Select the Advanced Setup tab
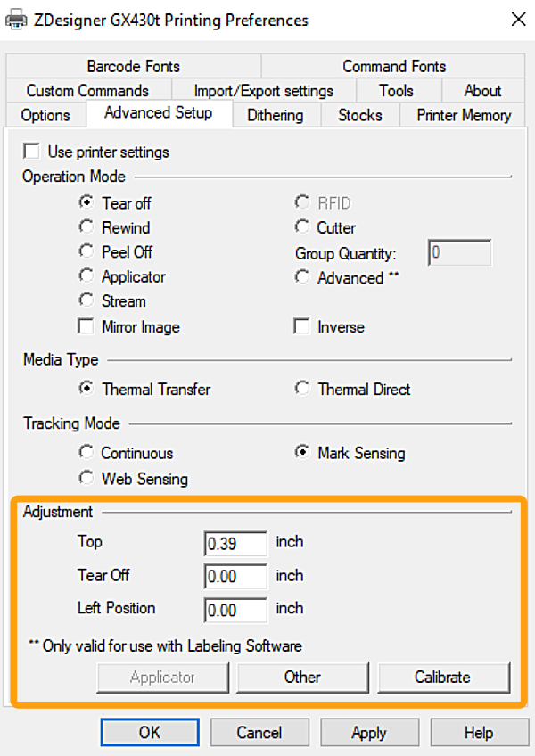This screenshot has width=535, height=756. [x=159, y=113]
